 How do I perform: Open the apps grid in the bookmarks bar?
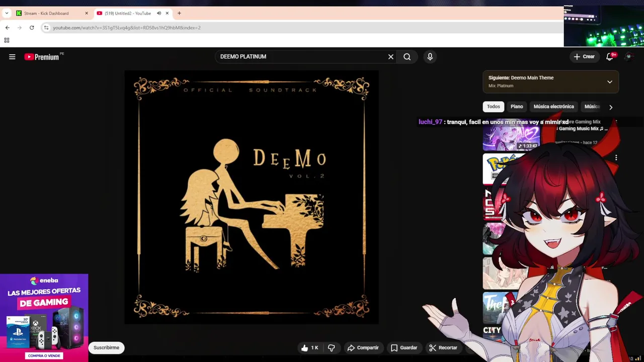coord(7,40)
